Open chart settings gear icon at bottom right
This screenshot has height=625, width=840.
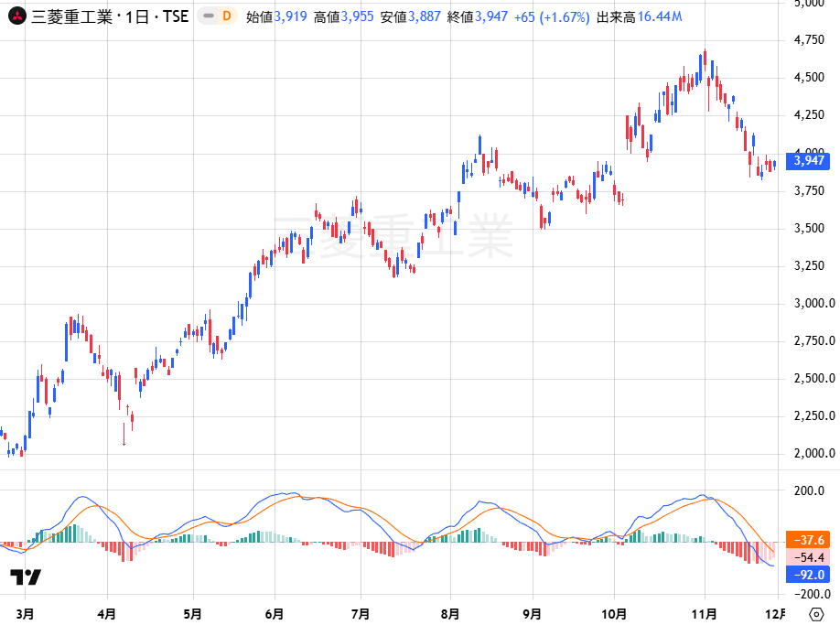tap(816, 614)
